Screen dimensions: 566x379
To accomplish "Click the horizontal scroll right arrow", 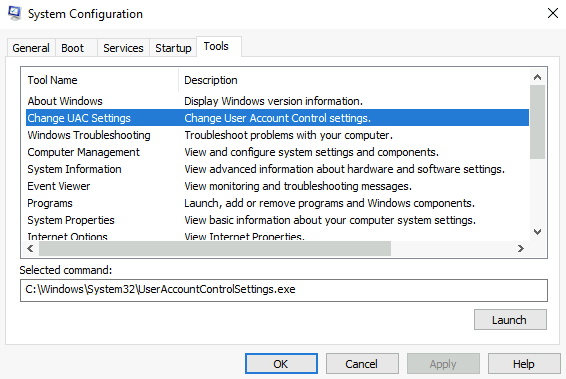I will 521,248.
